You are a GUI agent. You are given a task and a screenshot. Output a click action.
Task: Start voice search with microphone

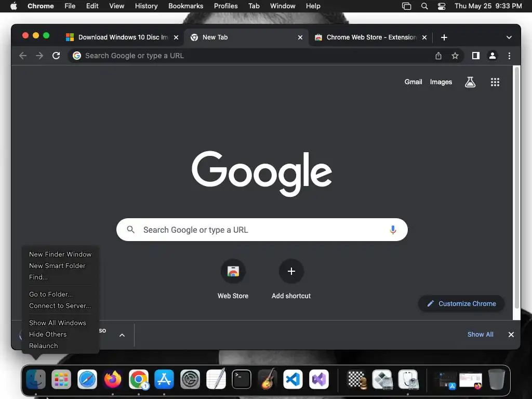[393, 230]
